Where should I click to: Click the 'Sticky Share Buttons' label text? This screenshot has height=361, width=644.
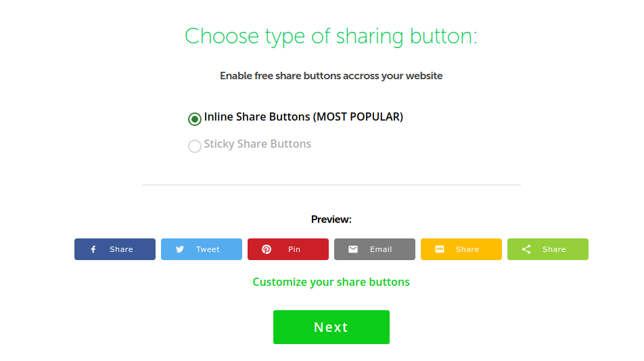[x=257, y=144]
